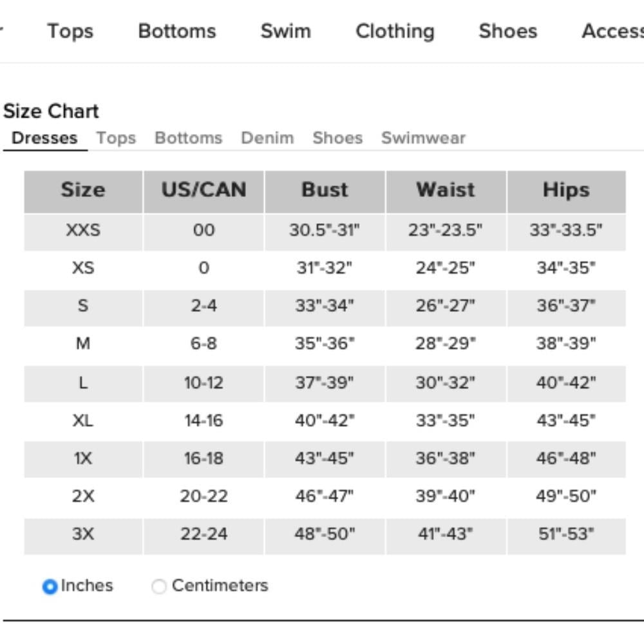Open the Bottoms navigation menu

click(177, 31)
